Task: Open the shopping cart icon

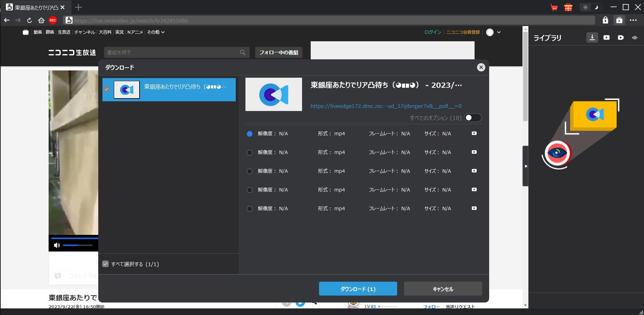Action: [554, 7]
